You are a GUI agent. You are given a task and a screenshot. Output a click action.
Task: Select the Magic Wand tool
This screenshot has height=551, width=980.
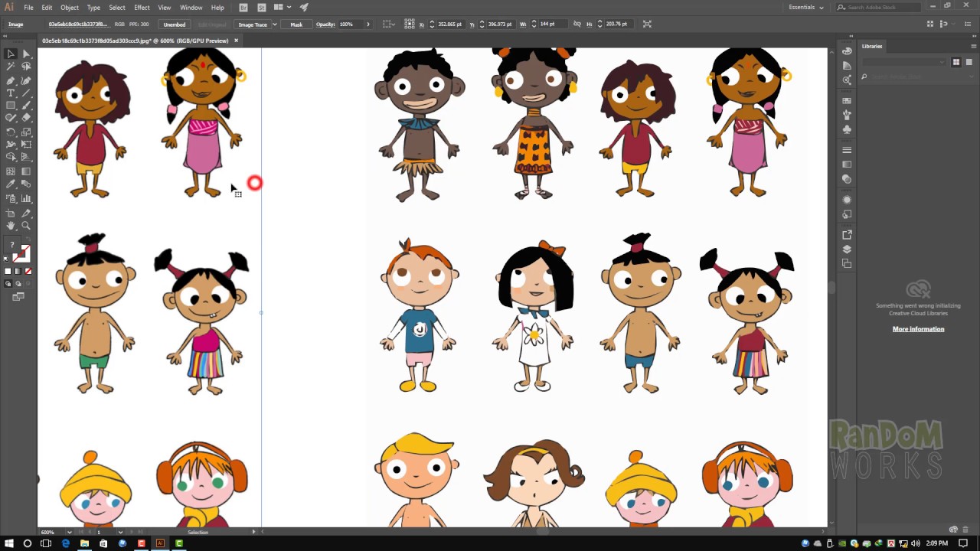click(x=11, y=67)
